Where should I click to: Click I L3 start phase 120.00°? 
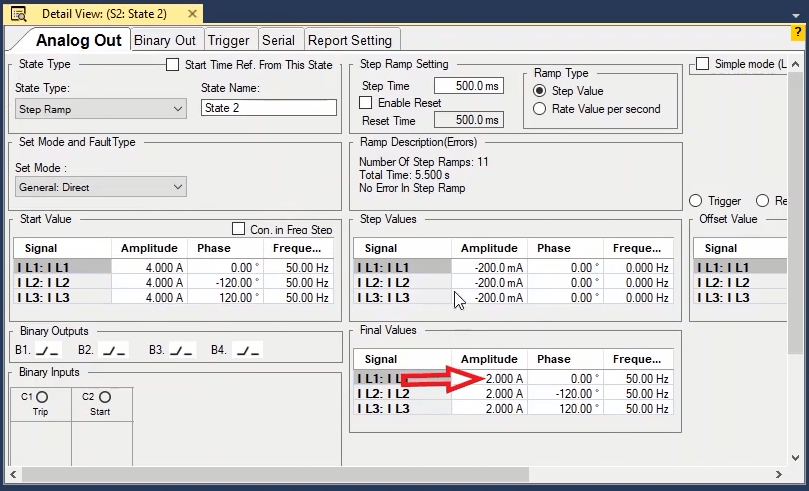pos(225,298)
